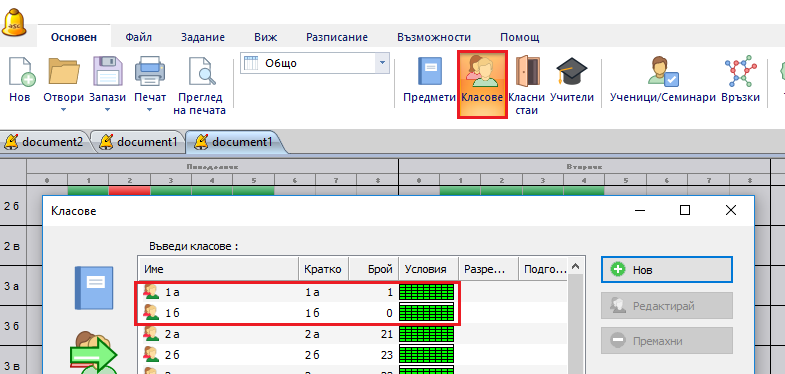This screenshot has height=374, width=785.
Task: Click the Печат printer icon
Action: [x=150, y=72]
